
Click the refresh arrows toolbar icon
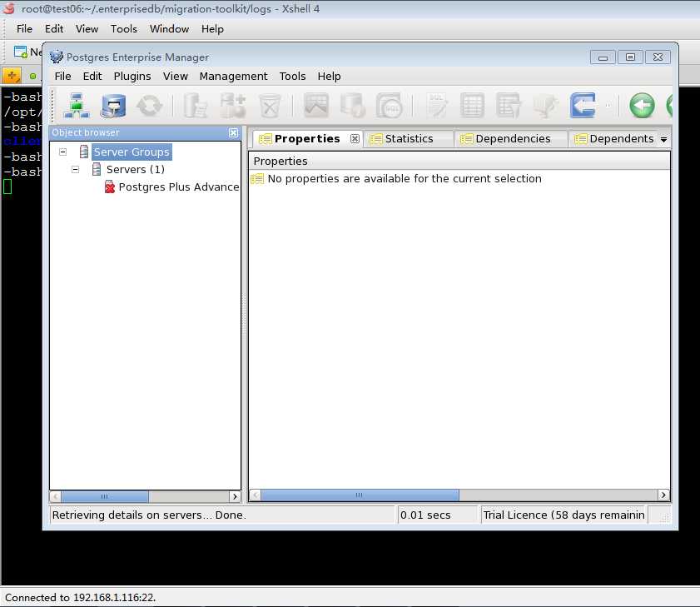click(x=149, y=106)
